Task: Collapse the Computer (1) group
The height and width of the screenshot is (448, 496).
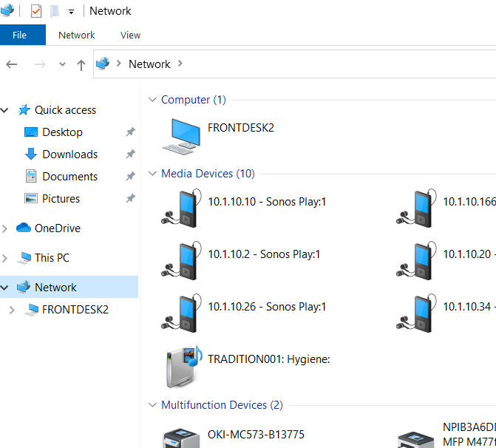Action: (x=152, y=100)
